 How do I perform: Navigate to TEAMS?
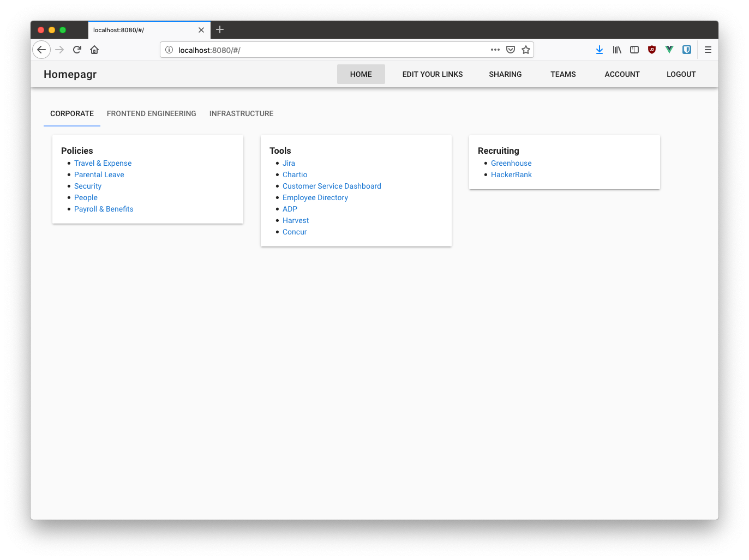coord(563,74)
